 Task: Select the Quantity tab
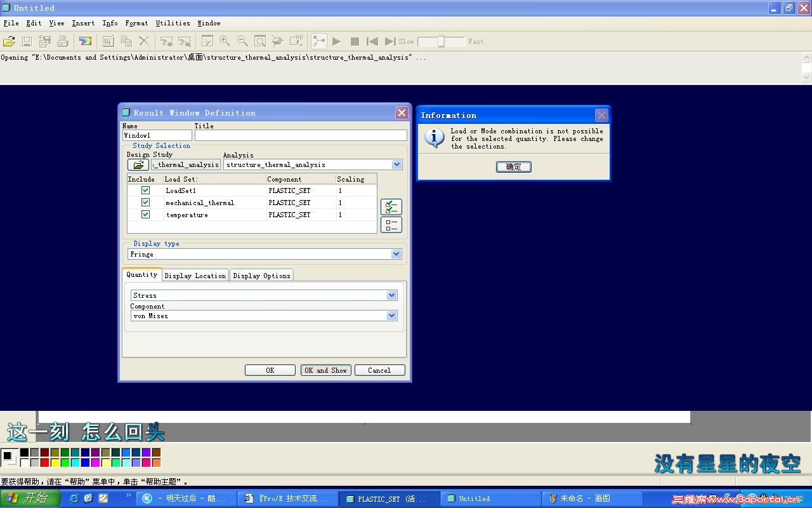141,274
